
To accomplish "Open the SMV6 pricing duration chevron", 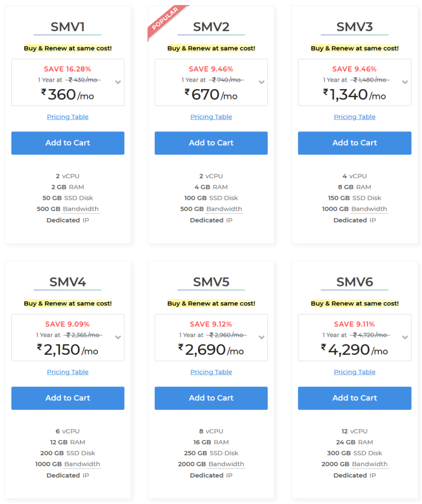I will (x=405, y=338).
